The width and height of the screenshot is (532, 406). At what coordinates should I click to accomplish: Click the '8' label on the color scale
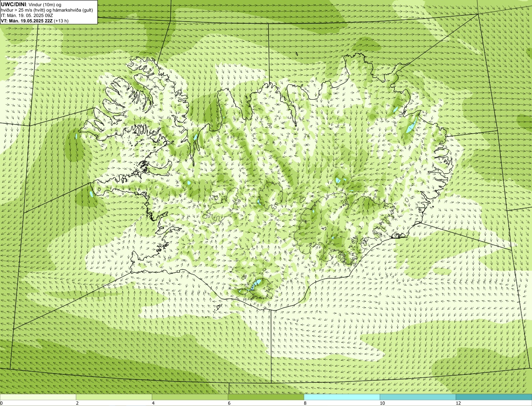305,403
